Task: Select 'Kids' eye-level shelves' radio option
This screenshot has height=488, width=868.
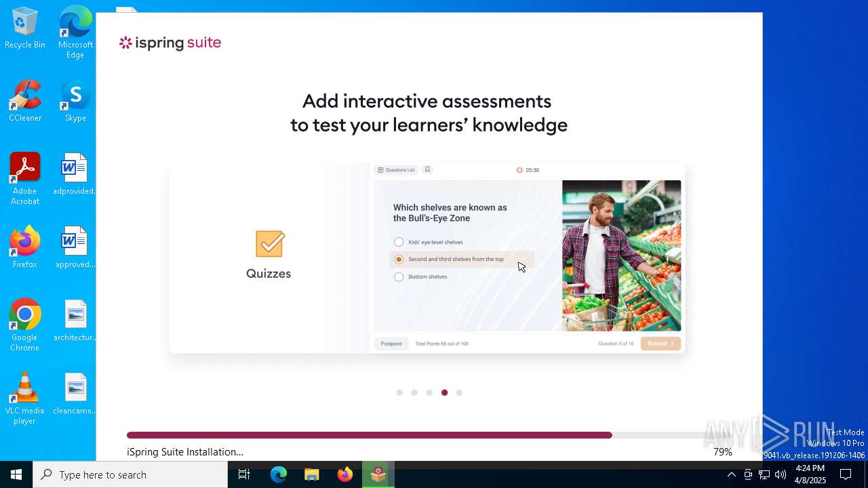Action: coord(399,242)
